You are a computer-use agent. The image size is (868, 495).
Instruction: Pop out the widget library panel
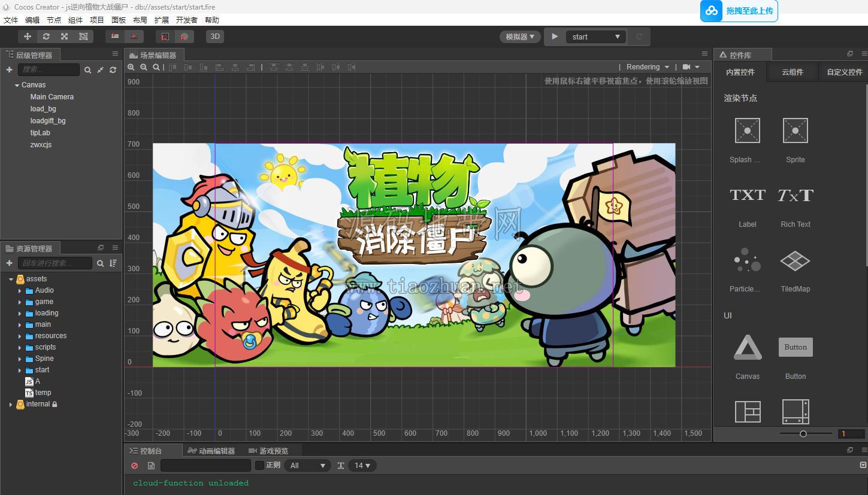[x=849, y=54]
